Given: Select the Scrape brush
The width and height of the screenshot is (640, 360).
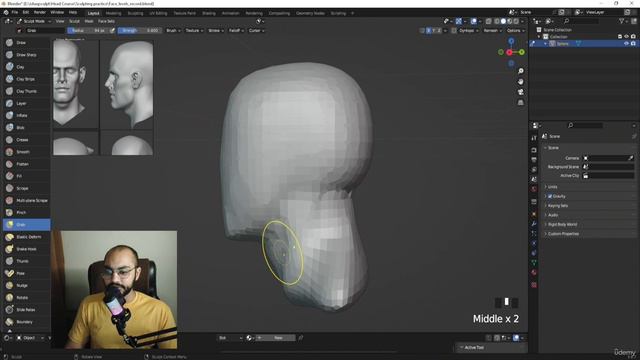Looking at the screenshot, I should 27,188.
